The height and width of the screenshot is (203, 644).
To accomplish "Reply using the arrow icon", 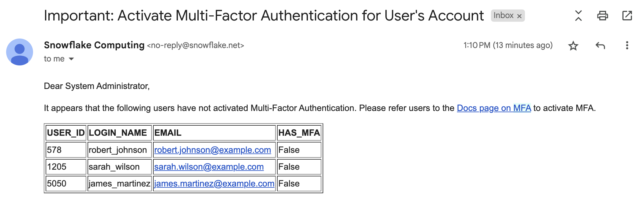I will point(600,46).
